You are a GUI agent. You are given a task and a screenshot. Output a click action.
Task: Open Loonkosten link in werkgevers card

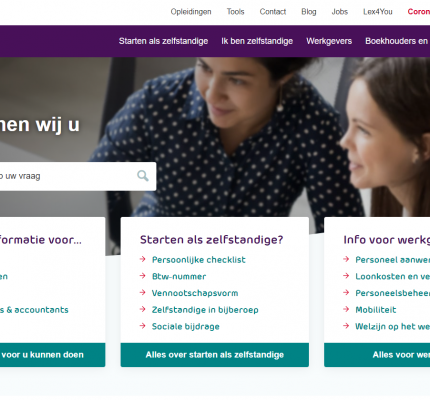393,276
